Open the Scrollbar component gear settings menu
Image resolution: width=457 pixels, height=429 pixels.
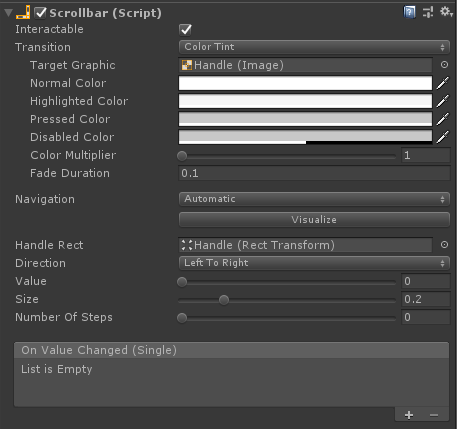click(446, 12)
